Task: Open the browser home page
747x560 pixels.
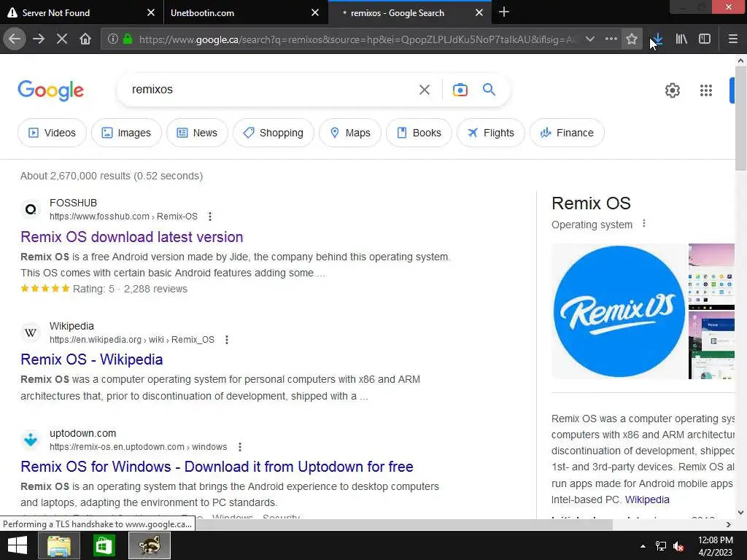Action: 85,39
